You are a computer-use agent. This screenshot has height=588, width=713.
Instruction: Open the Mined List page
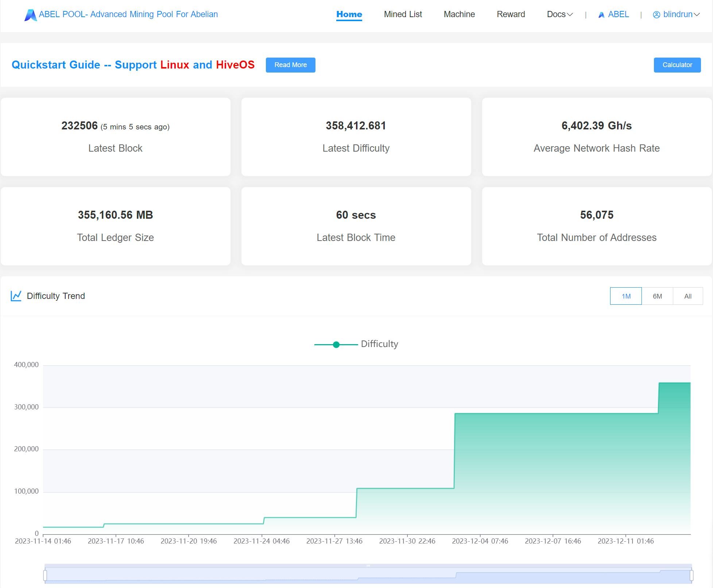[x=403, y=14]
